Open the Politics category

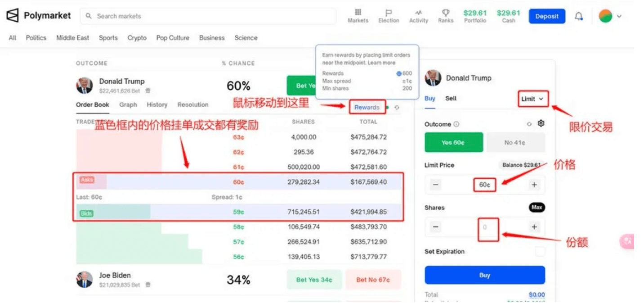click(x=36, y=38)
